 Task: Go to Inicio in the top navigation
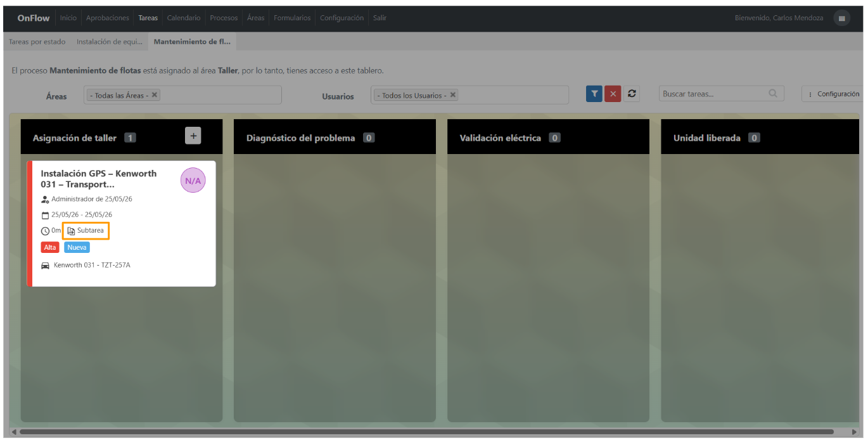click(x=68, y=18)
